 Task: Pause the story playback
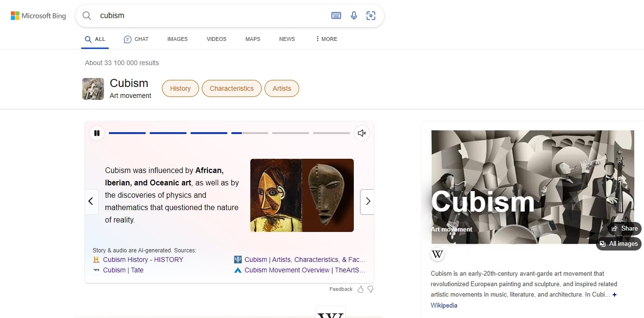97,133
